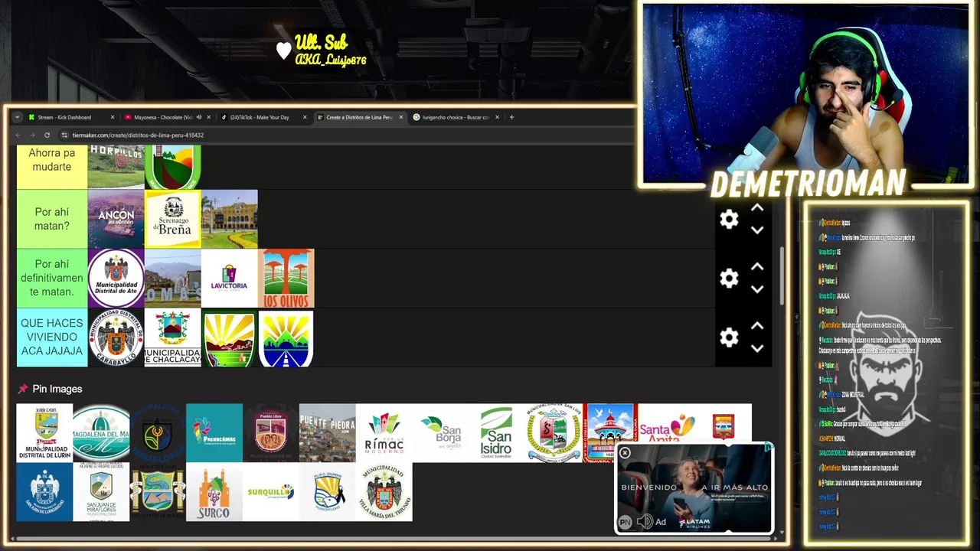
Task: Pick the Municipalidad Distrital de Lurin image
Action: pos(44,432)
